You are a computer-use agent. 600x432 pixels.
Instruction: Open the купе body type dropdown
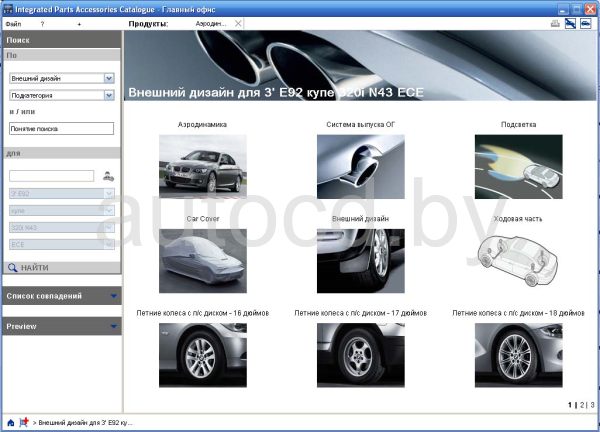[109, 210]
